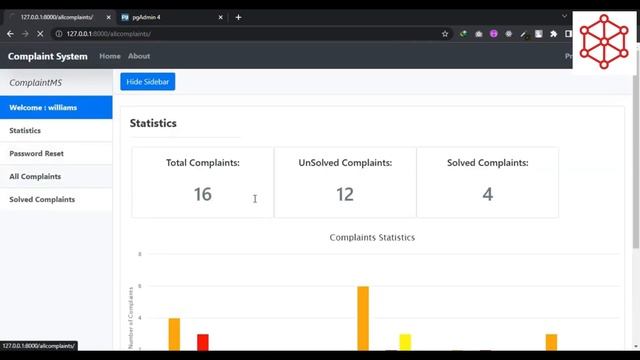Close the allcomplaints browser tab
Viewport: 640px width, 360px height.
point(109,17)
